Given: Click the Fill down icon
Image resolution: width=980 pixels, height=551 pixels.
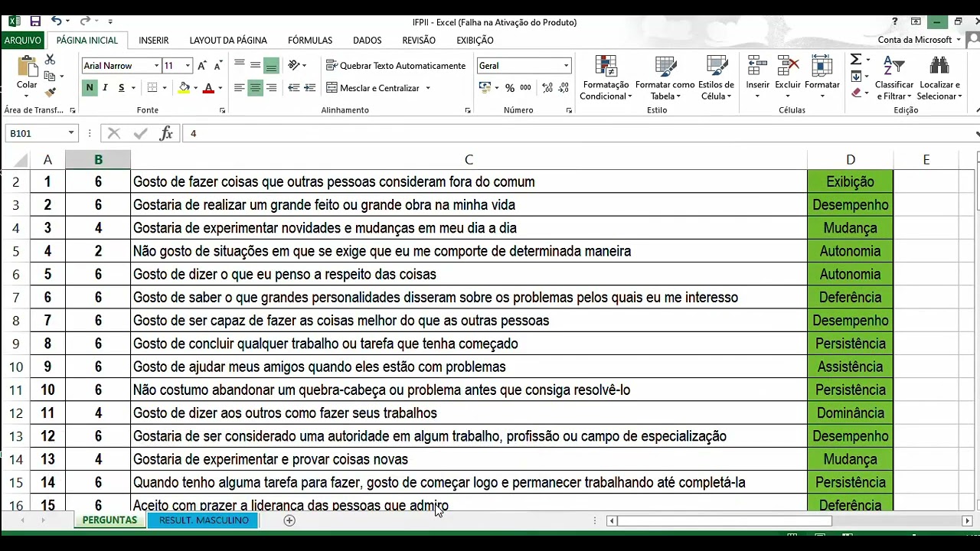Looking at the screenshot, I should tap(856, 77).
